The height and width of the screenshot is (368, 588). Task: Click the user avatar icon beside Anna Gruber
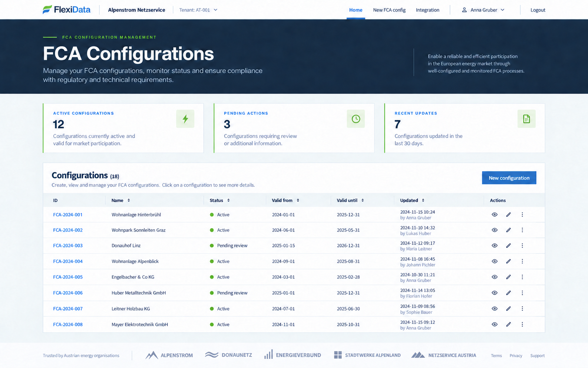pyautogui.click(x=464, y=10)
